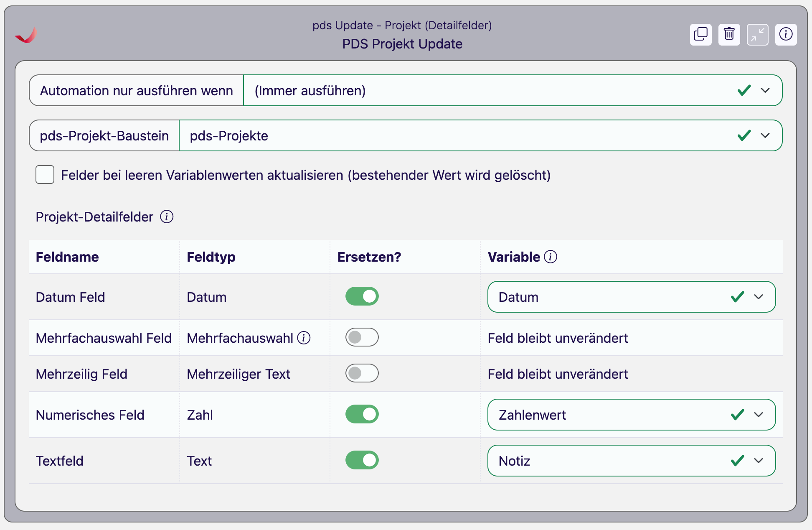Viewport: 812px width, 530px height.
Task: Turn on Mehrzeilig Feld replace toggle
Action: 362,373
